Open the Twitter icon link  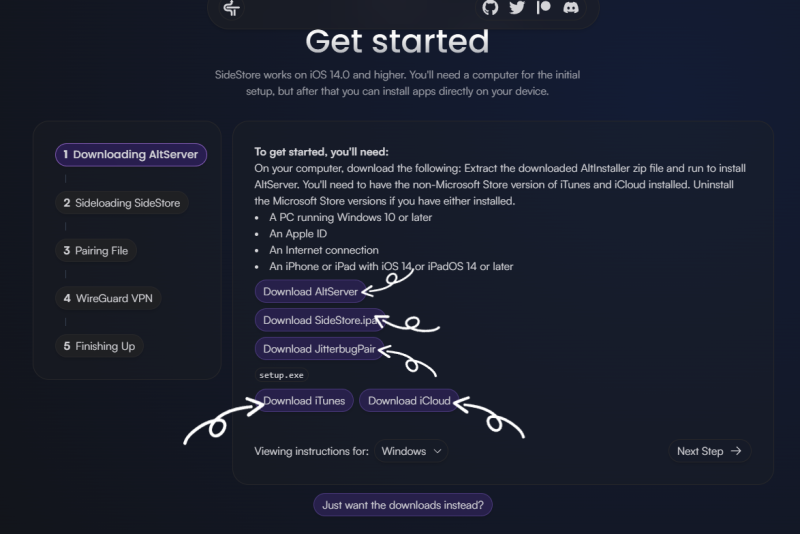[517, 8]
